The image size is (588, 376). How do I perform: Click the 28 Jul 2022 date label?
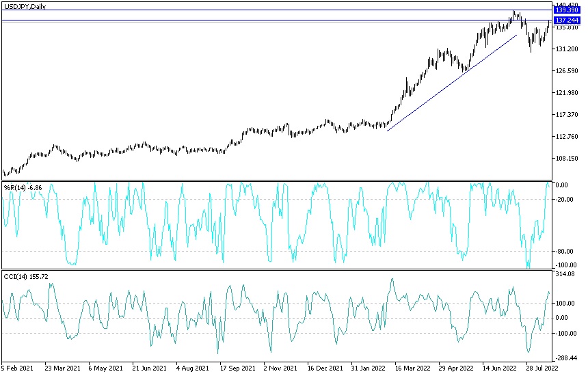click(x=542, y=368)
